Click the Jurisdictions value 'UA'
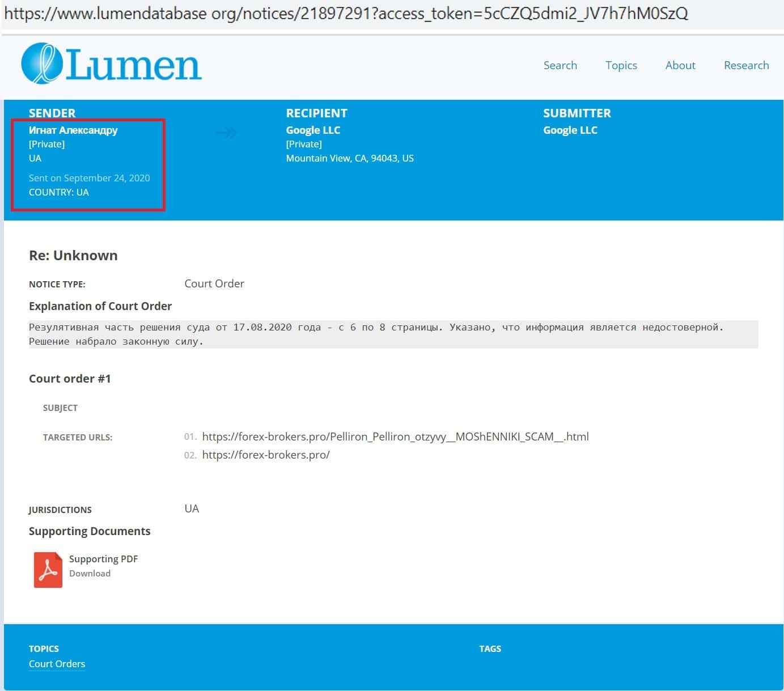The height and width of the screenshot is (691, 784). click(192, 508)
